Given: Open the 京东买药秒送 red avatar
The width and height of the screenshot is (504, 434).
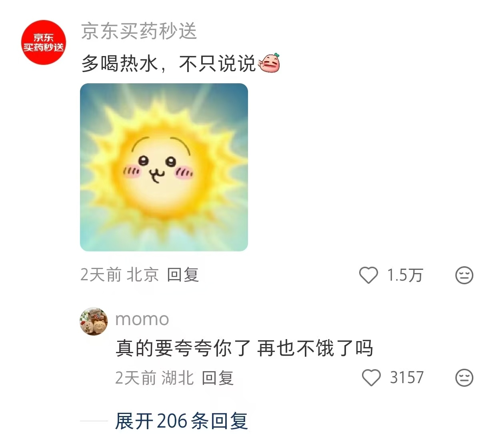Looking at the screenshot, I should click(43, 42).
